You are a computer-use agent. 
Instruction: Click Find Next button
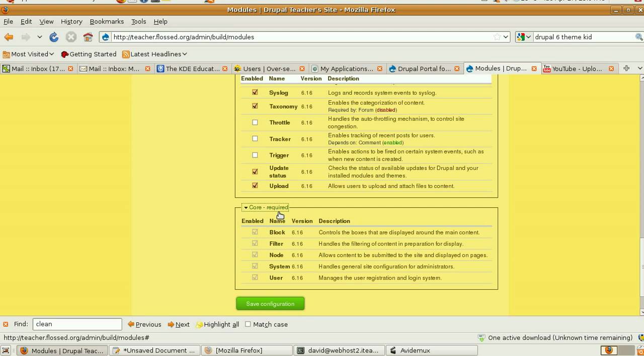(179, 324)
